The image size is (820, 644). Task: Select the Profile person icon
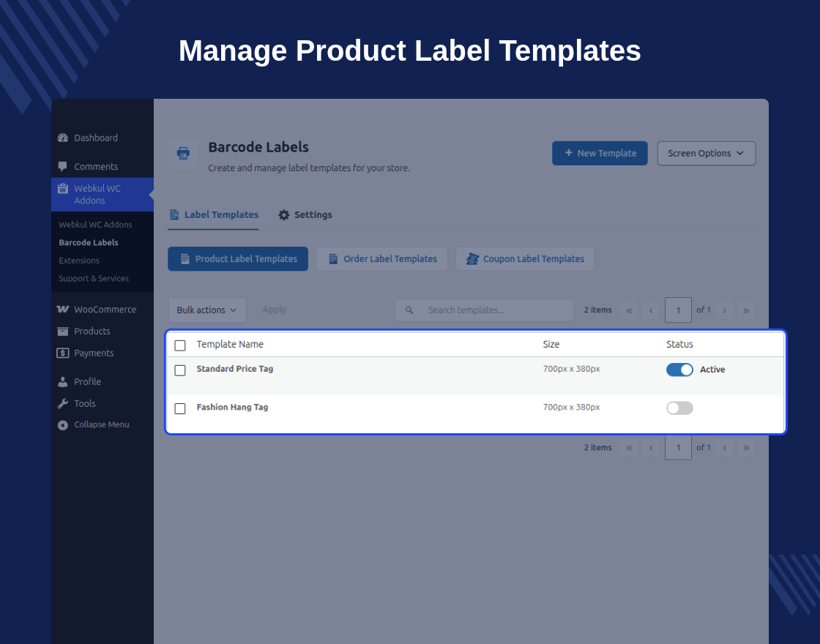coord(63,382)
